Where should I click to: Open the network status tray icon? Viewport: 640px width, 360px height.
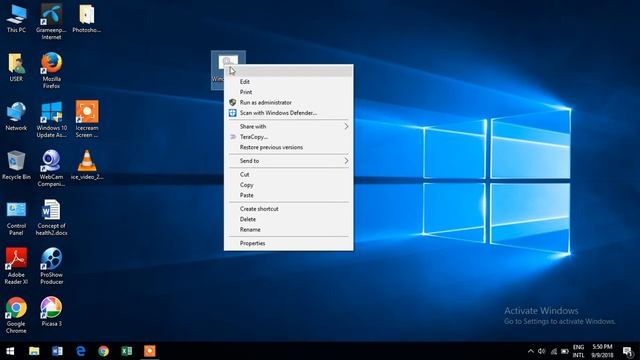[x=553, y=351]
